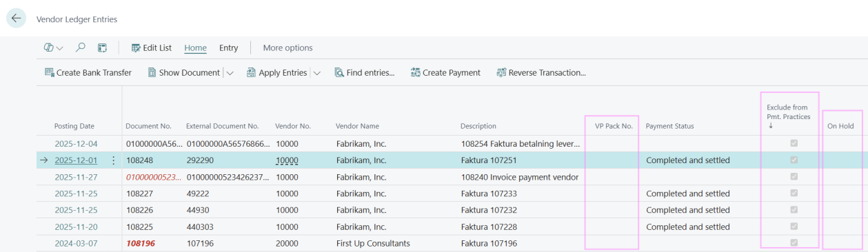
Task: Select description Faktura 107251
Action: click(489, 160)
